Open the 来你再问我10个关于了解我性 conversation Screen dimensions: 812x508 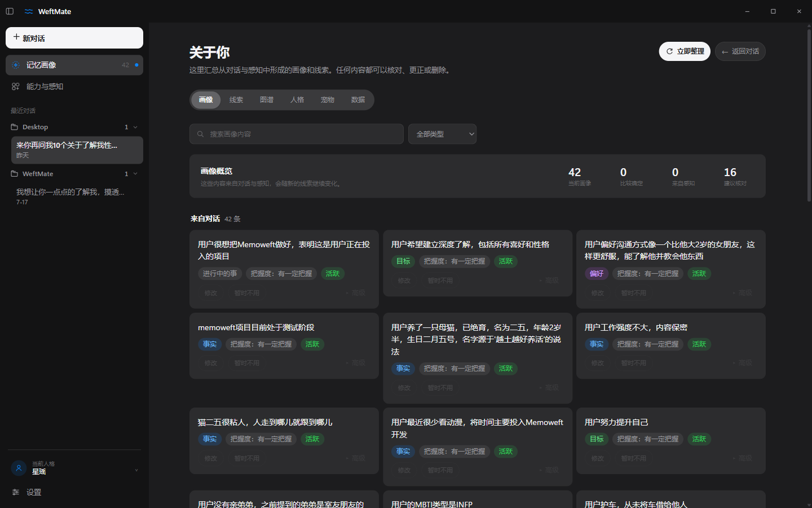77,150
